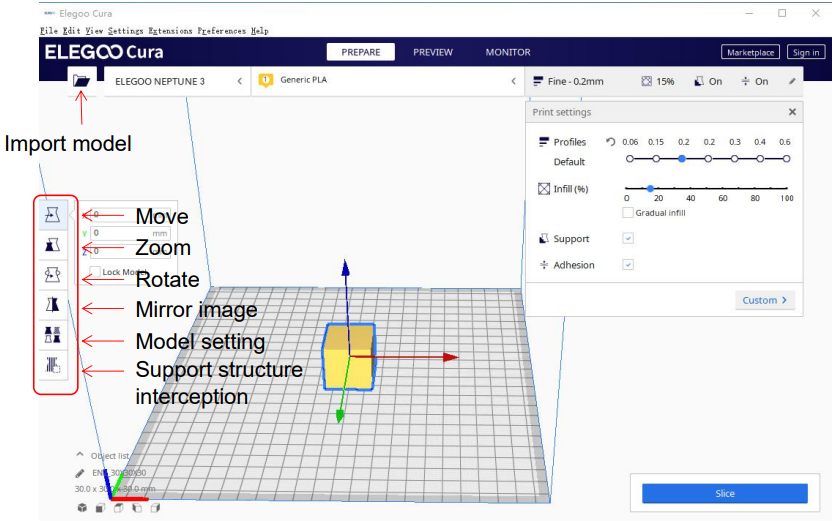The image size is (834, 523).
Task: Expand the ELEGOO NEPTUNE 3 printer selector
Action: [x=178, y=81]
